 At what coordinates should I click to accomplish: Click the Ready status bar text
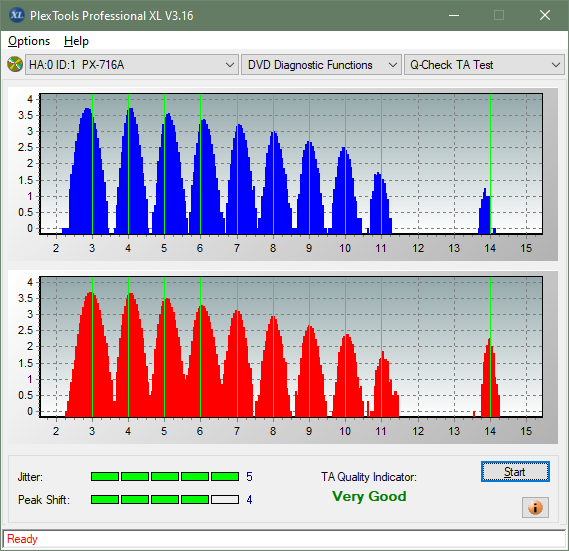pyautogui.click(x=22, y=539)
